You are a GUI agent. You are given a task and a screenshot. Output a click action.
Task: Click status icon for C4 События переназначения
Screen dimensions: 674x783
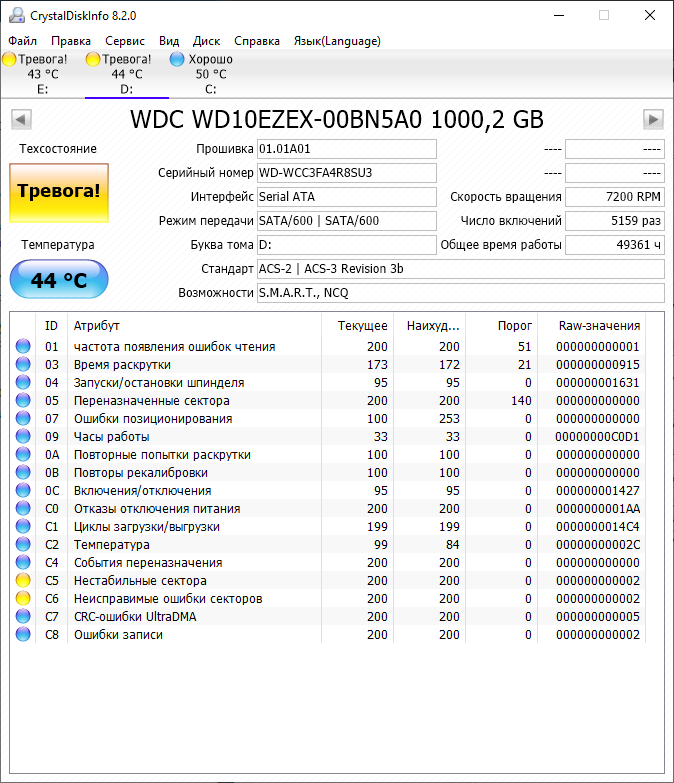[x=23, y=562]
